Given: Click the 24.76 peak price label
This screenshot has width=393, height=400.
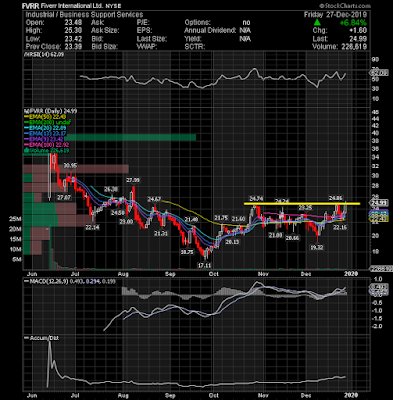Looking at the screenshot, I should pos(256,199).
